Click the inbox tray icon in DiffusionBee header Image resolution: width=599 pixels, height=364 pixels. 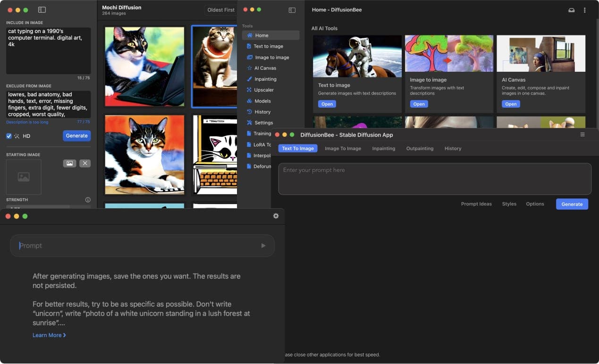[x=571, y=10]
